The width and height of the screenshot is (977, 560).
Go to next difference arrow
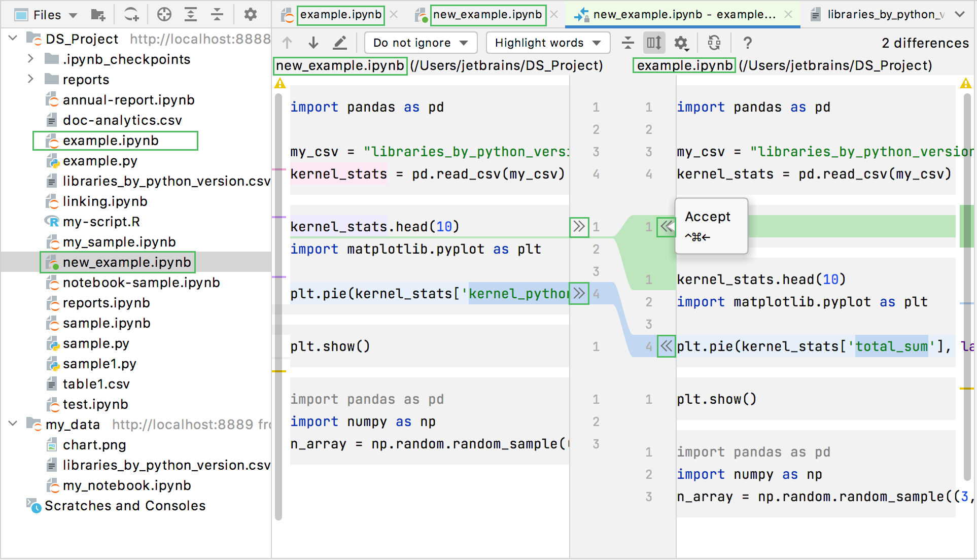coord(313,43)
